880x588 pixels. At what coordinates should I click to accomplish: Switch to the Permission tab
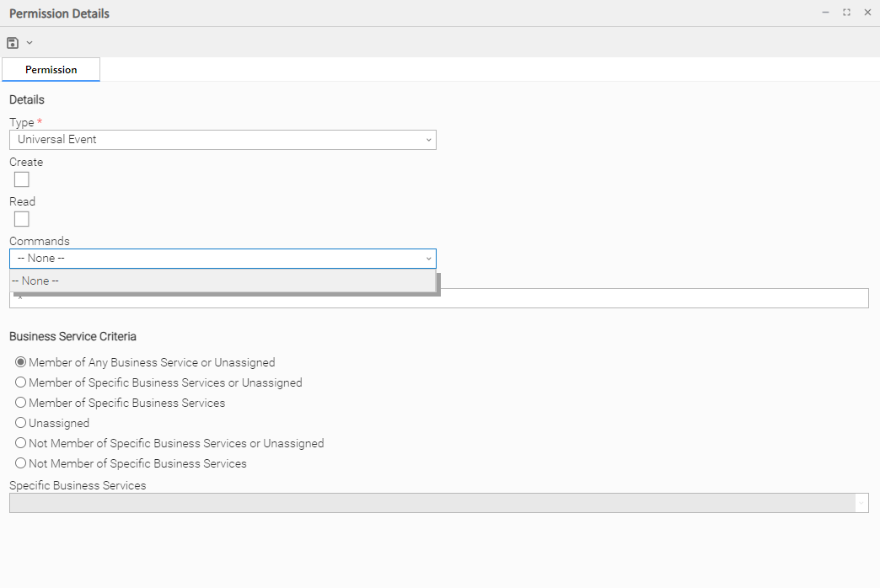click(51, 70)
